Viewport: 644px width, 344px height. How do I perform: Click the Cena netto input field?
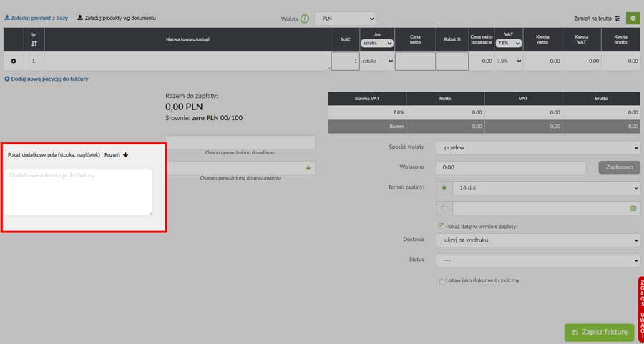(415, 62)
